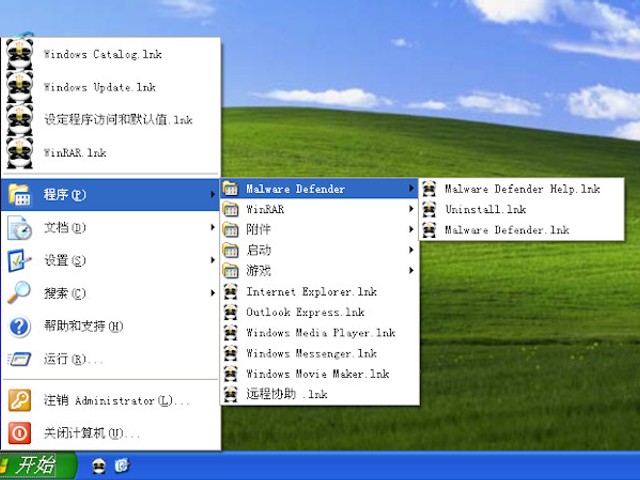The height and width of the screenshot is (480, 640).
Task: Click the panda icon beside Malware Defender.lnk
Action: (429, 230)
